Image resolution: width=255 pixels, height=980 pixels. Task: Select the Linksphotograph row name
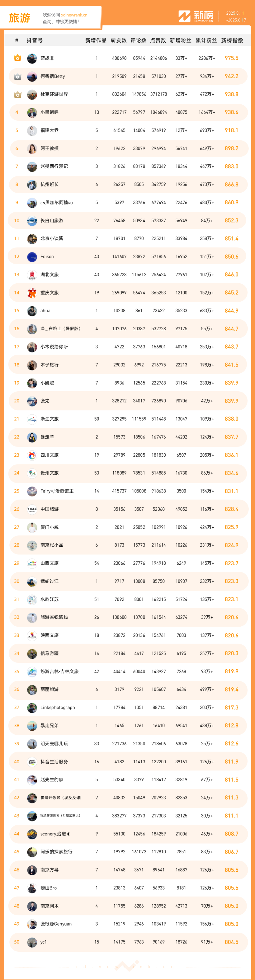pyautogui.click(x=58, y=708)
